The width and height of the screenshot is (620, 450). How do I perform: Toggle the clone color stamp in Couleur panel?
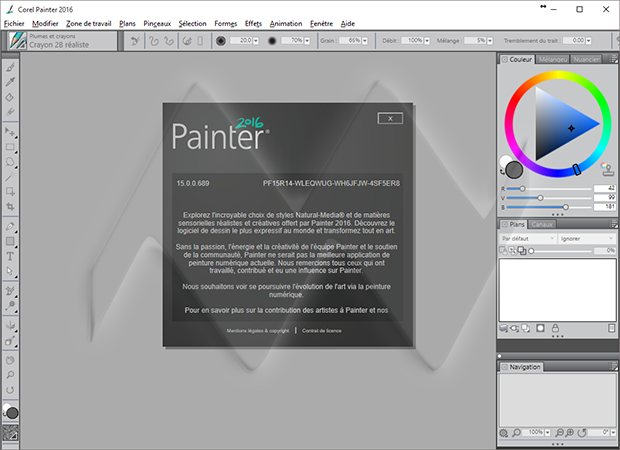[607, 169]
